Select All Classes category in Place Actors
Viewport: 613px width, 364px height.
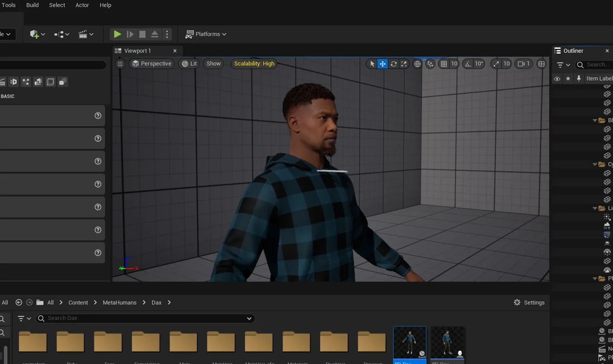(63, 82)
